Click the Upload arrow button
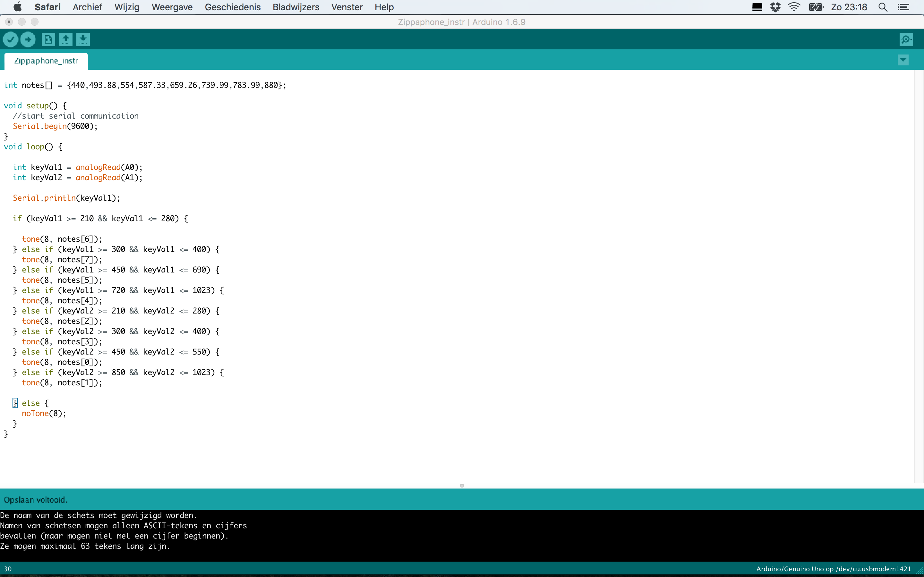Image resolution: width=924 pixels, height=577 pixels. 28,39
